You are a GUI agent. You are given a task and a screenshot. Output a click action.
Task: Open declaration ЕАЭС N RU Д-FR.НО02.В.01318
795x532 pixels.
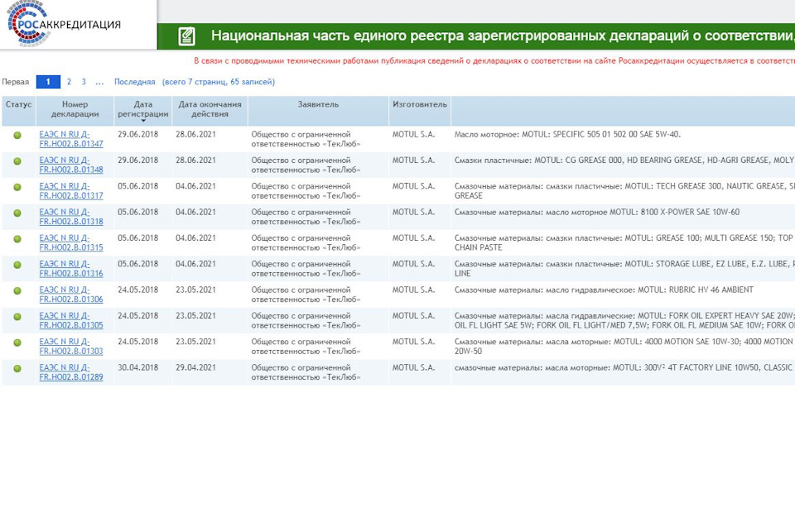coord(71,216)
